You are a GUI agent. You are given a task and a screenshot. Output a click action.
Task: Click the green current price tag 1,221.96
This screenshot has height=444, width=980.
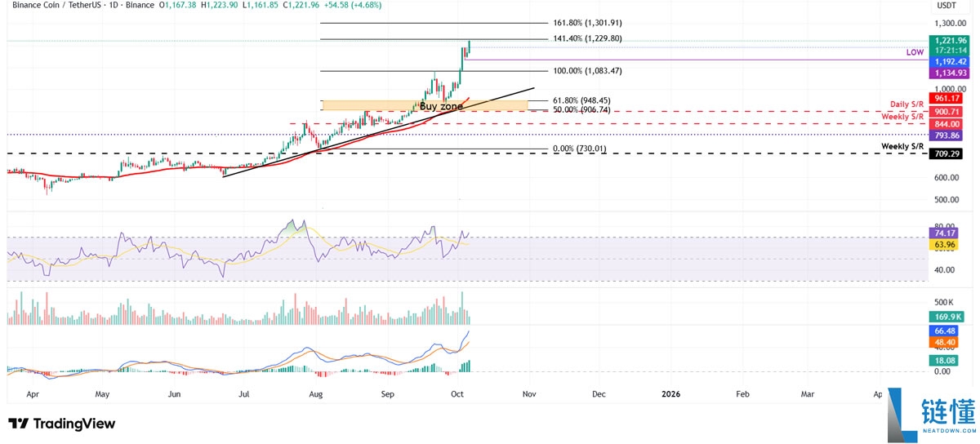click(x=951, y=41)
